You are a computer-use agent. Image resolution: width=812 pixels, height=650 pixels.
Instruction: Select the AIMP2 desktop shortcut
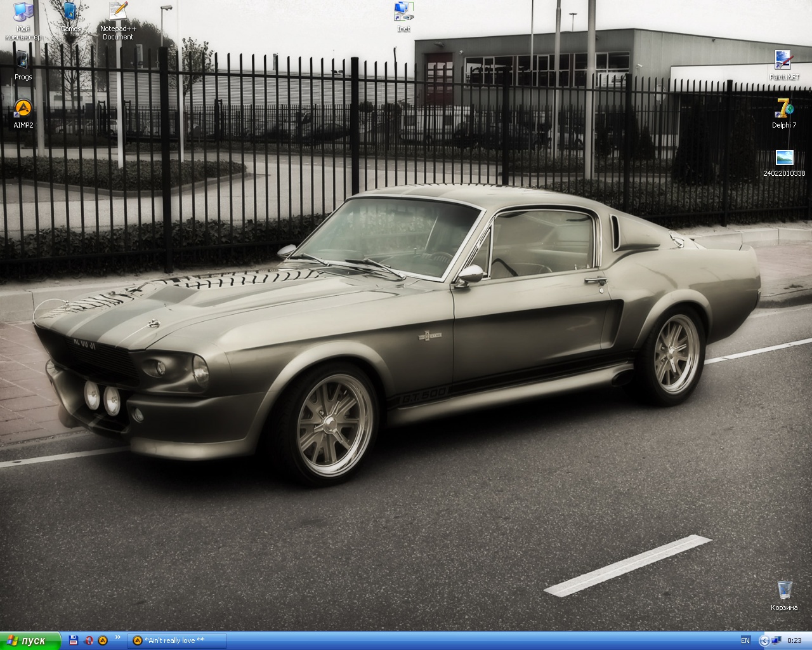click(x=23, y=109)
